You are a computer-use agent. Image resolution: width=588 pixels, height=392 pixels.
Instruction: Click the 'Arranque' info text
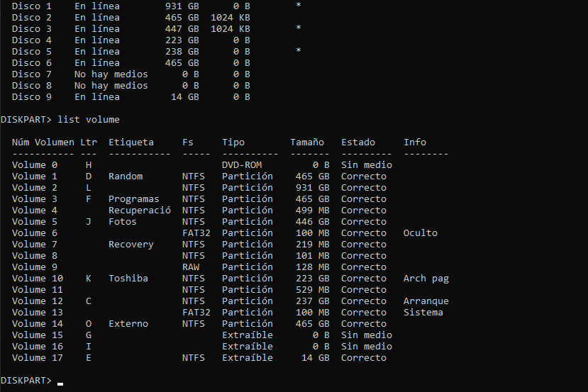pos(426,301)
